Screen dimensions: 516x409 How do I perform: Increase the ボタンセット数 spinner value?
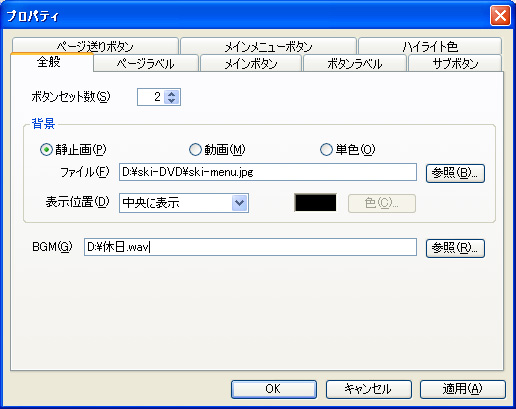point(172,94)
